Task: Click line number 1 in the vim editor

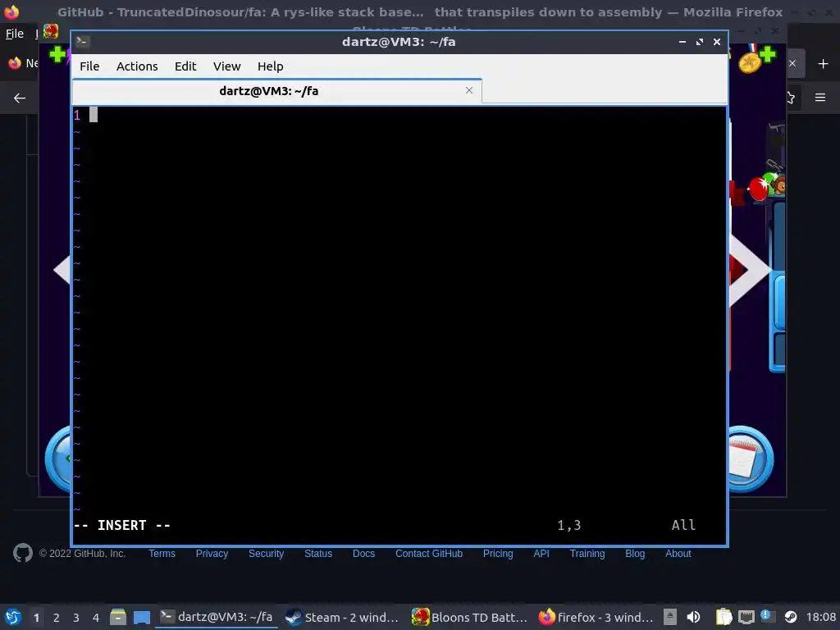Action: point(77,115)
